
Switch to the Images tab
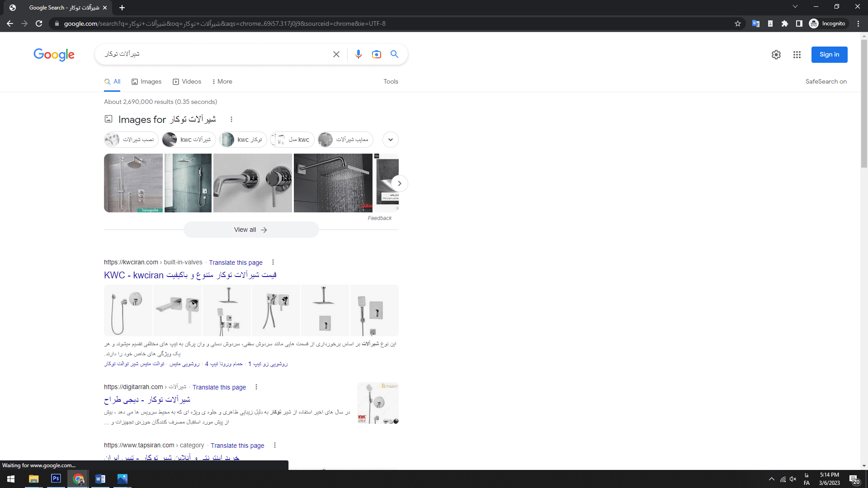tap(146, 82)
